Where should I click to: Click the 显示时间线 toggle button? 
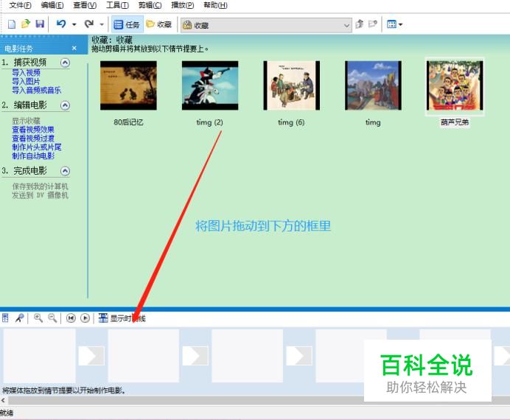[x=122, y=318]
